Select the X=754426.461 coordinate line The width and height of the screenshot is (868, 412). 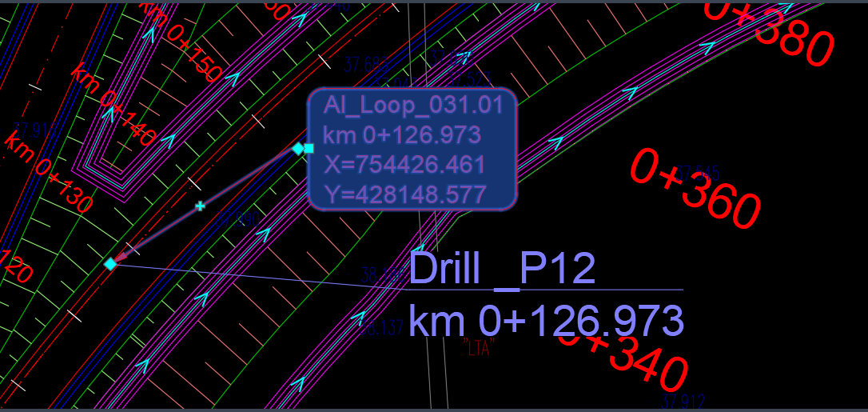tap(404, 165)
